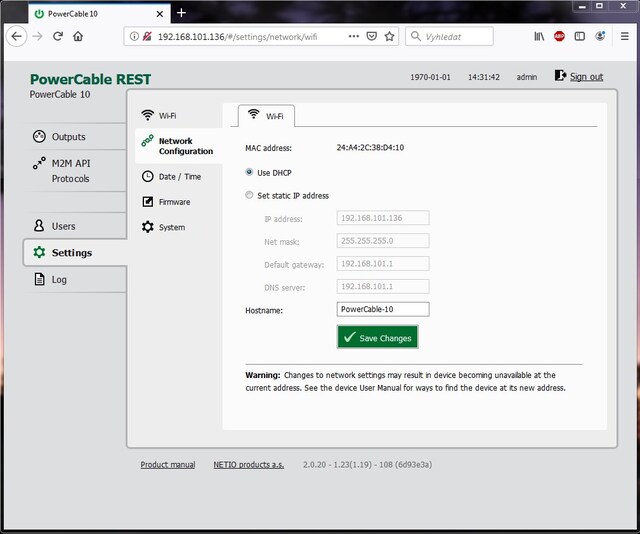640x534 pixels.
Task: Open the Outputs section
Action: [x=68, y=137]
